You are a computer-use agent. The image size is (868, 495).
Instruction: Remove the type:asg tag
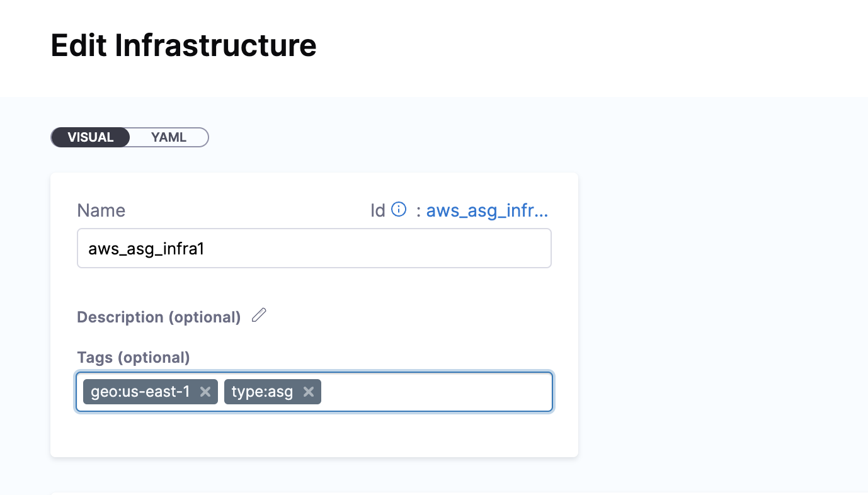point(308,392)
